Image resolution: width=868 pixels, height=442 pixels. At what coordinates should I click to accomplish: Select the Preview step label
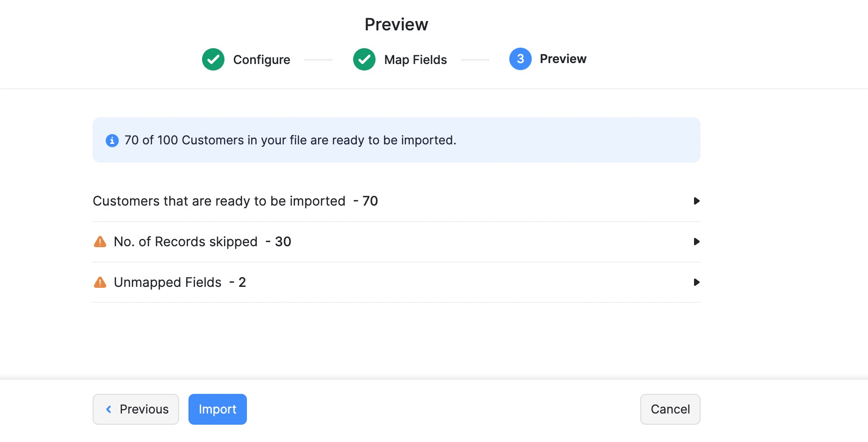coord(563,59)
